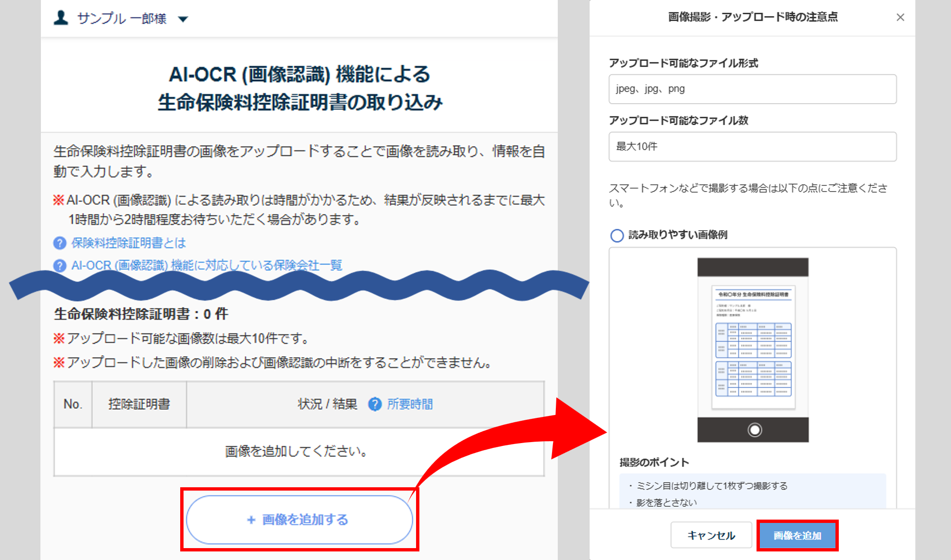The height and width of the screenshot is (560, 951).
Task: Click the circle icon by 読み取りやすい画像例
Action: pos(617,235)
